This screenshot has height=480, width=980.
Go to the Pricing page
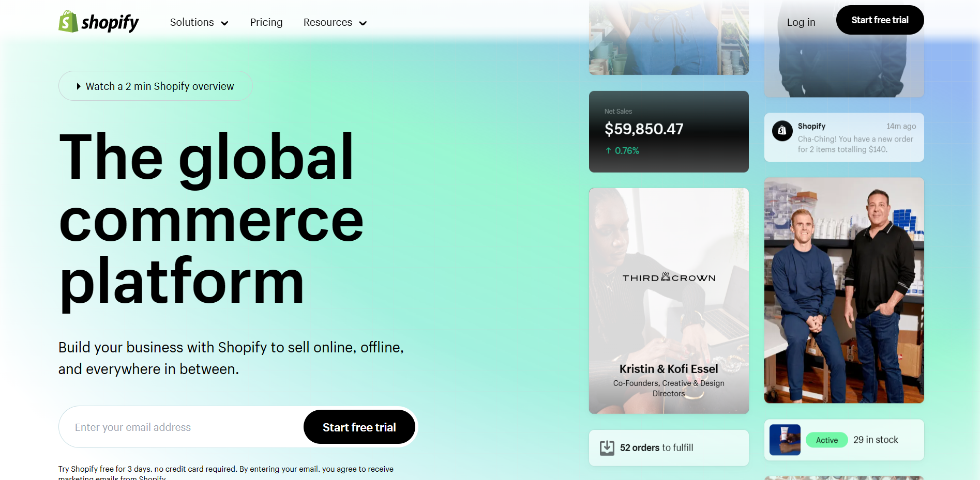266,22
